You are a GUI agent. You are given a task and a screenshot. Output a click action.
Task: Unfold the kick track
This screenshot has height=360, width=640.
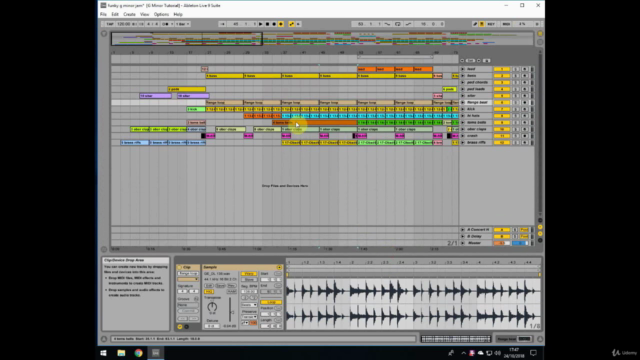tap(463, 109)
